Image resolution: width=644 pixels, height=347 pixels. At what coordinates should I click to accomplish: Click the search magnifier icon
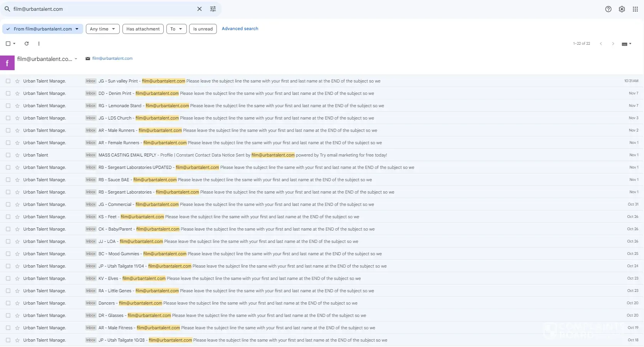tap(7, 9)
